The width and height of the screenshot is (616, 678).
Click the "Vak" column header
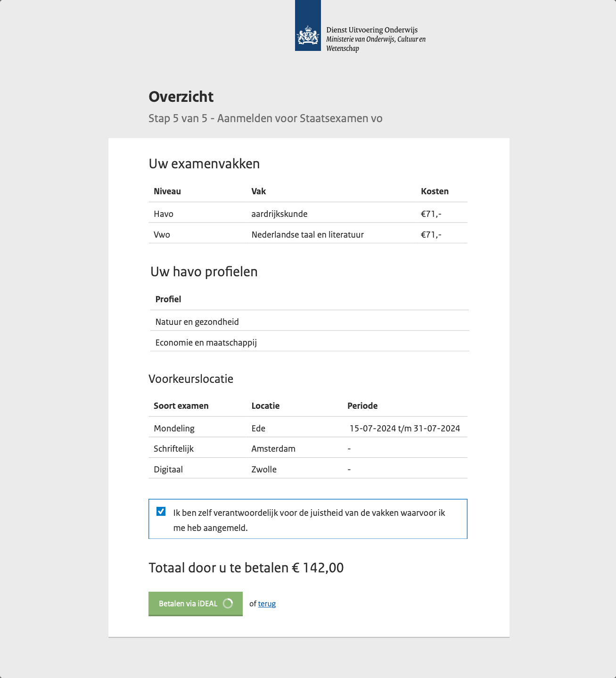(259, 191)
